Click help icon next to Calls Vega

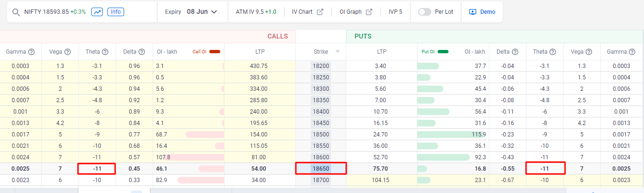click(68, 52)
